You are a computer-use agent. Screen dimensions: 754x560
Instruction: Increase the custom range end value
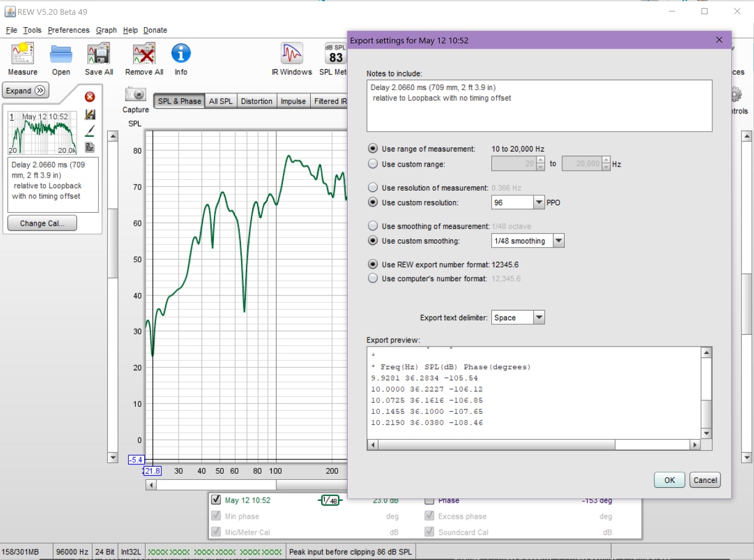pyautogui.click(x=606, y=160)
